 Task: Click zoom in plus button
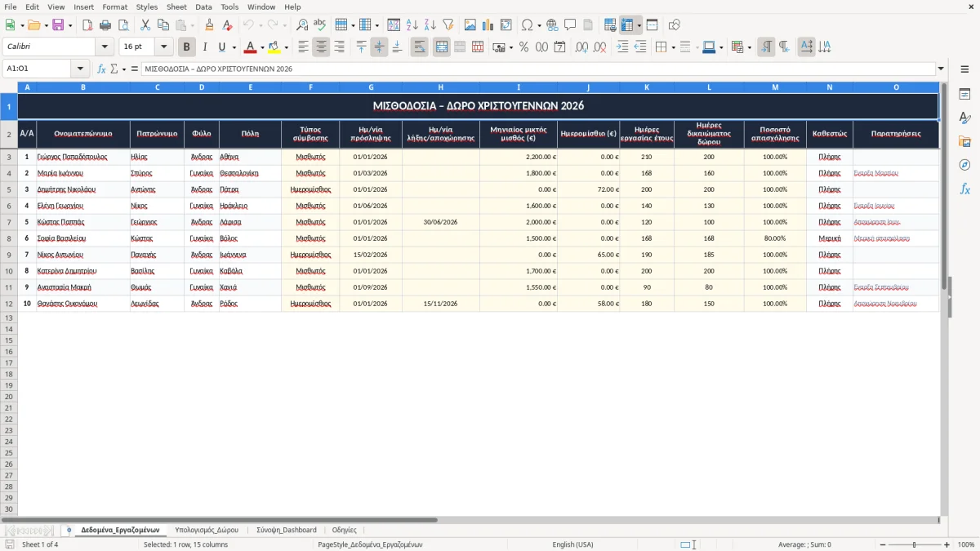947,544
